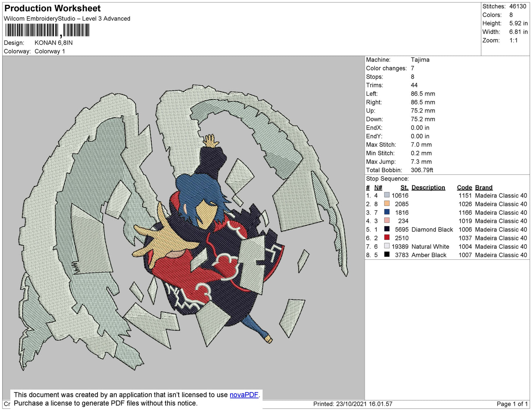Click the Max Jump value '7.3 mm'
This screenshot has width=532, height=411.
pyautogui.click(x=421, y=162)
